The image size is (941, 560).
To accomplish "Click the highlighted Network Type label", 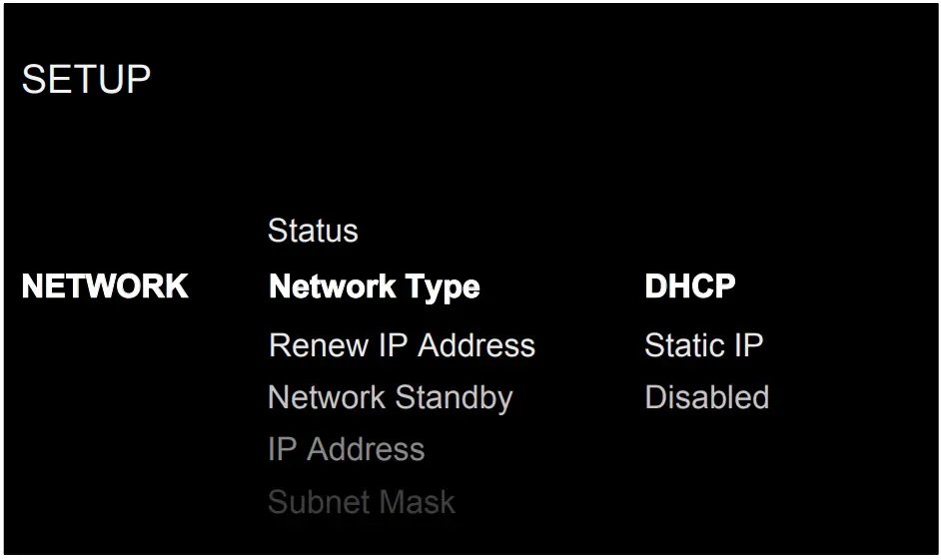I will click(x=375, y=287).
